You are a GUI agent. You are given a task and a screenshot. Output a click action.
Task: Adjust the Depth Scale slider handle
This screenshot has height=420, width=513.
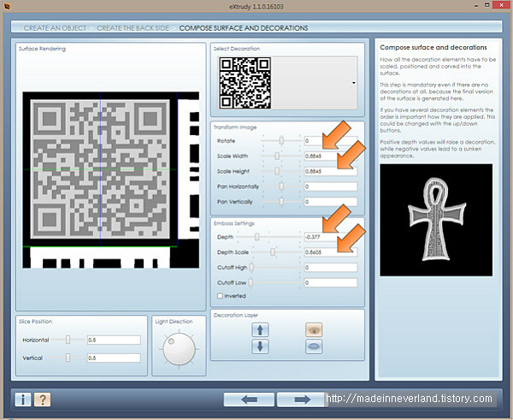point(273,252)
